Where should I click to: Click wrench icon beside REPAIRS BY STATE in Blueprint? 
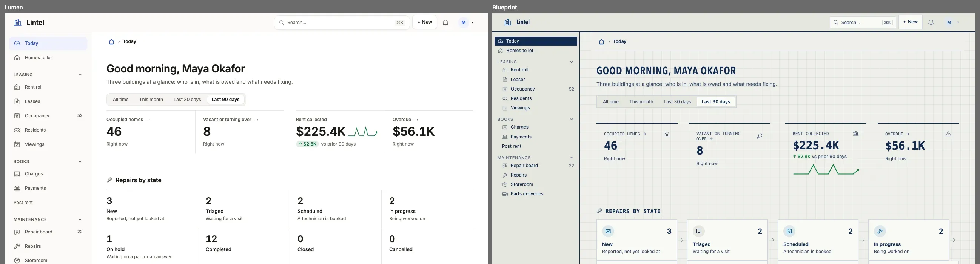(x=599, y=211)
